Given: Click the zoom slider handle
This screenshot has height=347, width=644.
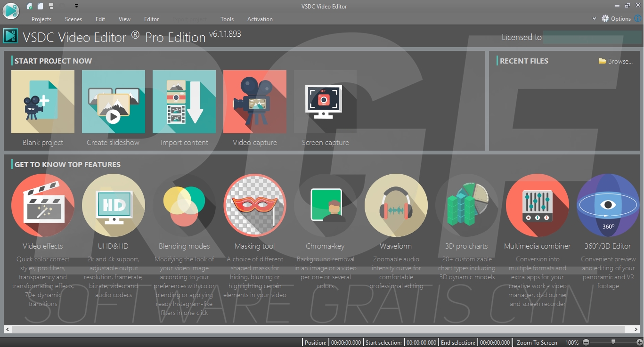Looking at the screenshot, I should coord(613,342).
